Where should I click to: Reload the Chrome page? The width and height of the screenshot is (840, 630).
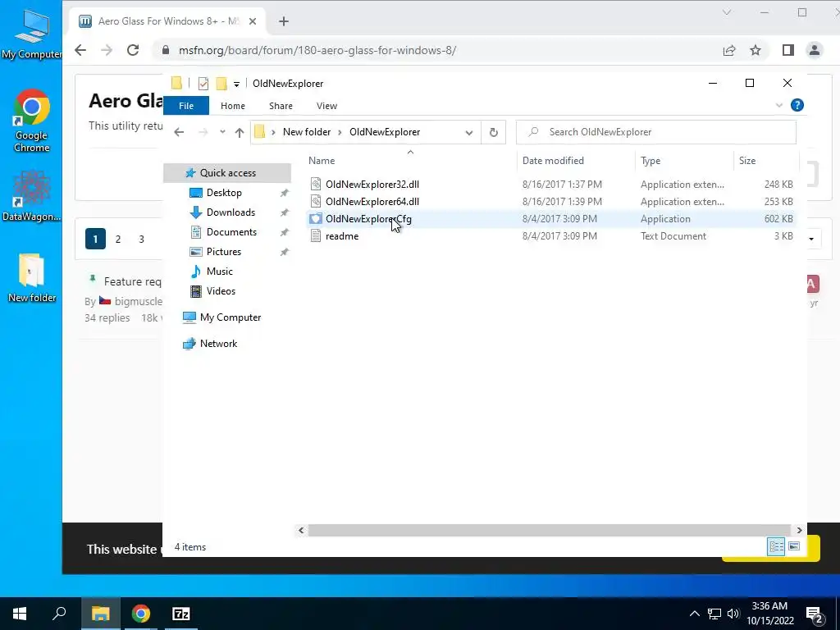(x=133, y=50)
